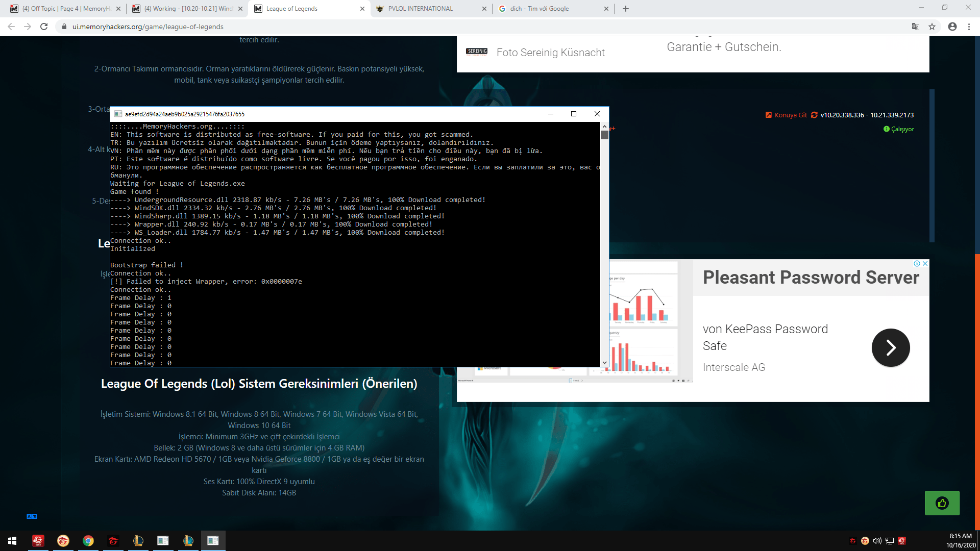
Task: Click the console window title bar icon
Action: [118, 114]
